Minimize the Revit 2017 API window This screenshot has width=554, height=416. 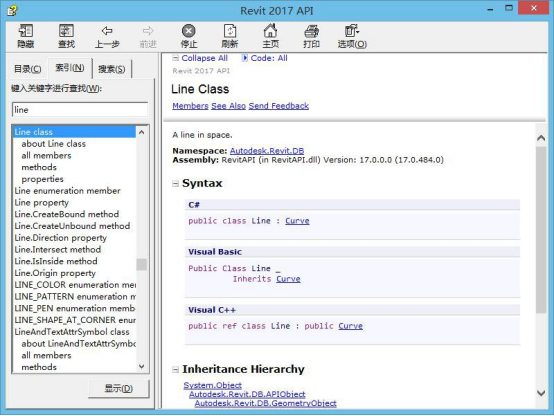tap(490, 9)
